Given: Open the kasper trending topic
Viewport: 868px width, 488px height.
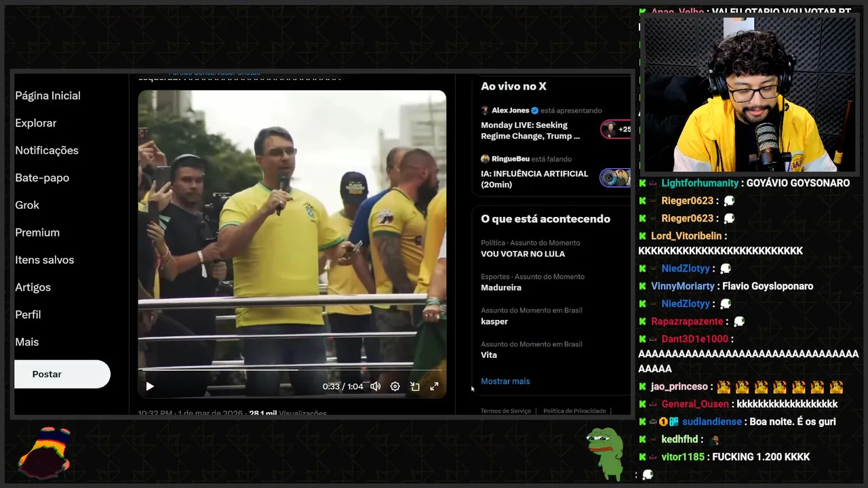Looking at the screenshot, I should [494, 321].
